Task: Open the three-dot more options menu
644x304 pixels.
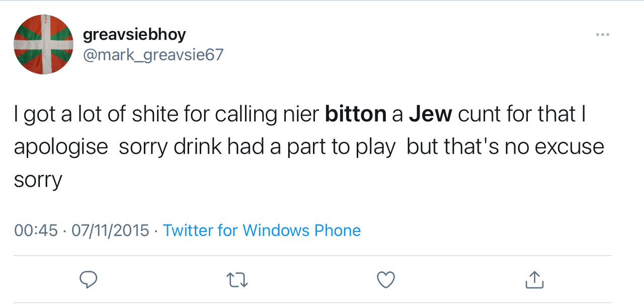Action: tap(602, 35)
